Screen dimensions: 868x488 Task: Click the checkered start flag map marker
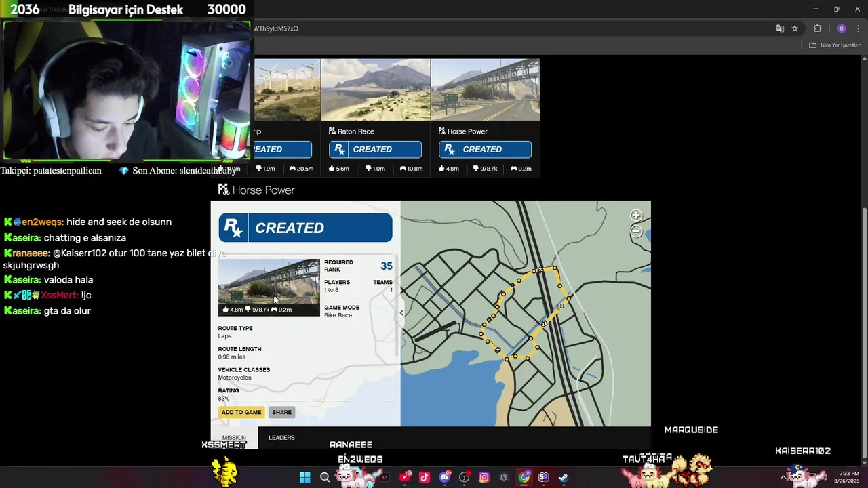click(x=561, y=306)
